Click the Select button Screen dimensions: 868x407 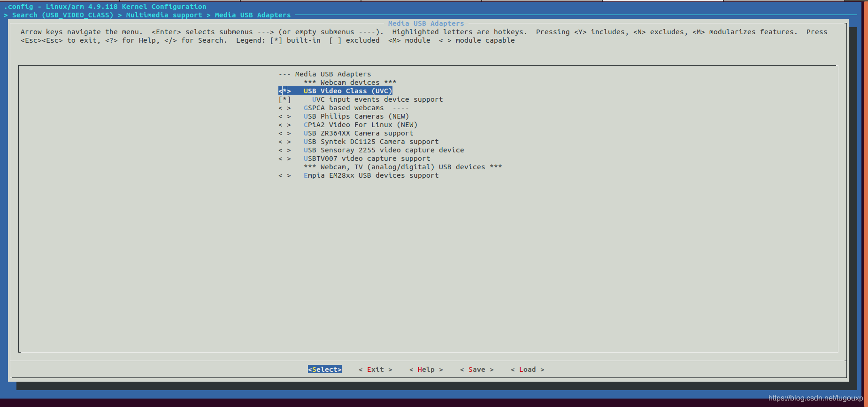coord(325,369)
